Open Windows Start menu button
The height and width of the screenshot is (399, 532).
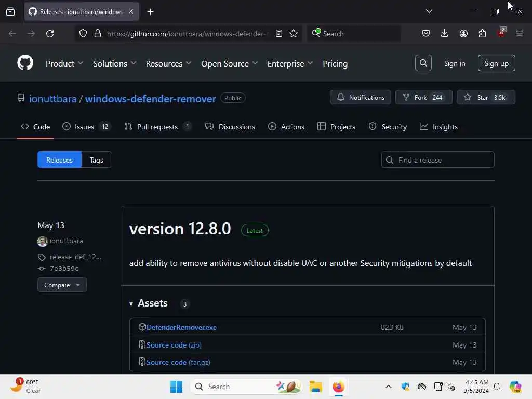(176, 387)
